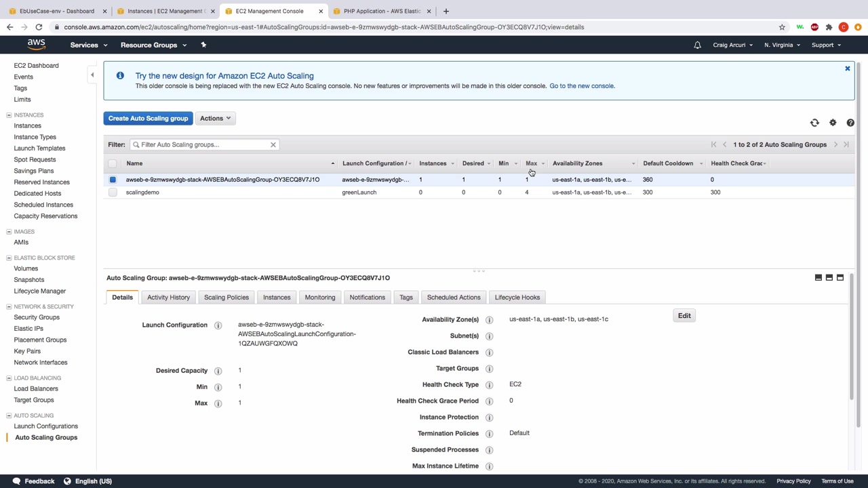Open the Craig Arcuri account menu
Screen dimensions: 868x488
pos(733,45)
